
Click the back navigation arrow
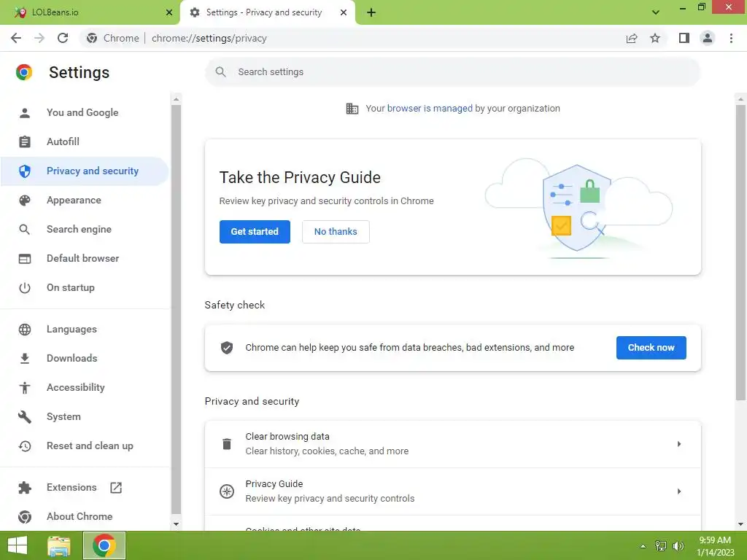(16, 38)
